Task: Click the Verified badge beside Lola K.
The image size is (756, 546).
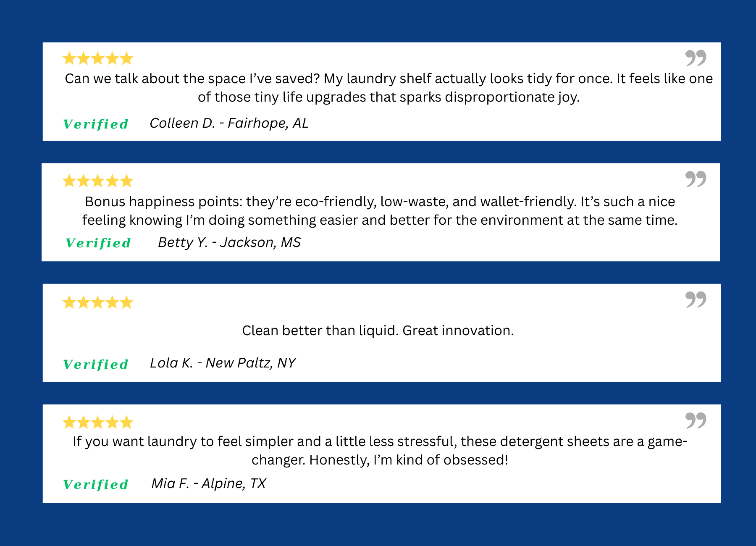Action: (96, 364)
